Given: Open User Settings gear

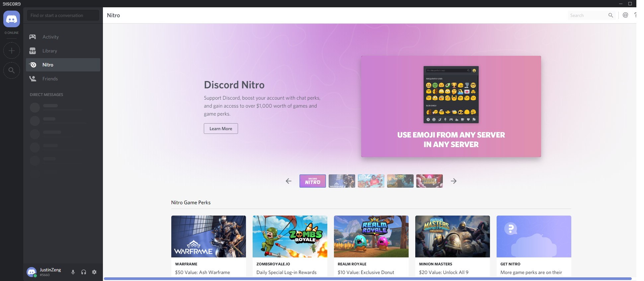Looking at the screenshot, I should pos(94,272).
